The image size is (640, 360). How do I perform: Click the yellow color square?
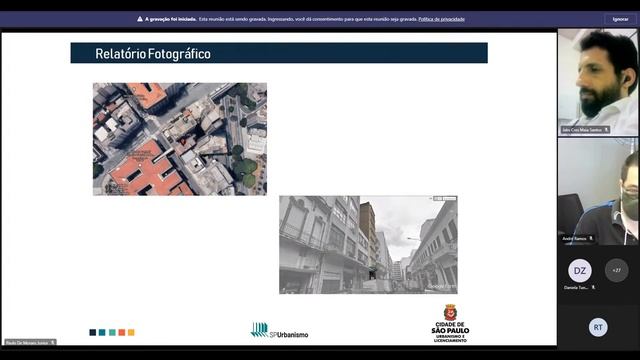(131, 333)
